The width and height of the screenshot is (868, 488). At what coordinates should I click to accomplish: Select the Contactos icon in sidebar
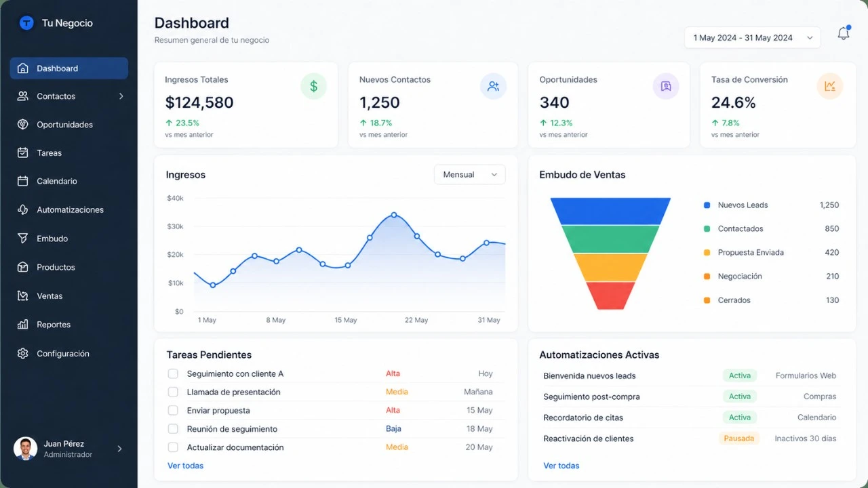tap(22, 96)
